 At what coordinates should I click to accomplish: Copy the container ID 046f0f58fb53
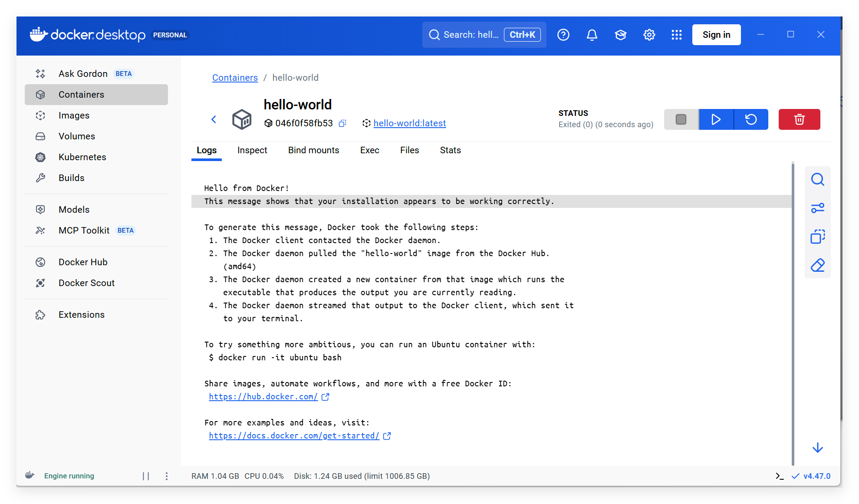342,123
